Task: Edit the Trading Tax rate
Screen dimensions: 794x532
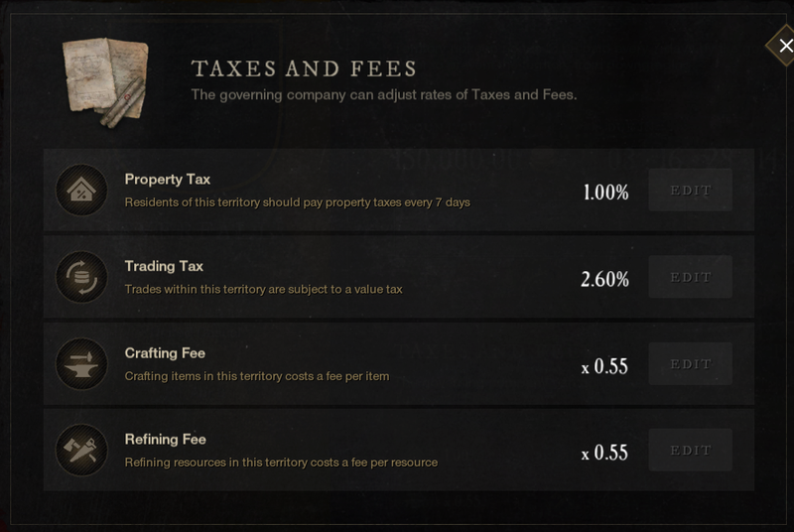Action: (x=690, y=277)
